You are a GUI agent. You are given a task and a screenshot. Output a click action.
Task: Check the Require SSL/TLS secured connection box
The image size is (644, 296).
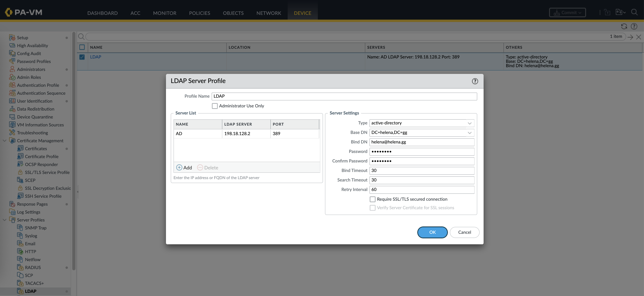coord(372,199)
